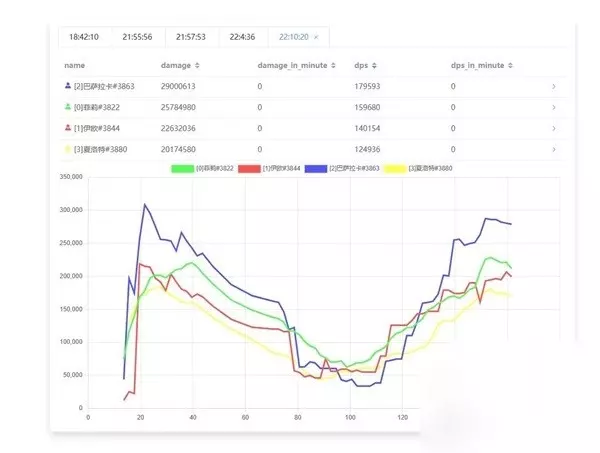
Task: Close the 22:10:20 tab with its x
Action: 316,37
